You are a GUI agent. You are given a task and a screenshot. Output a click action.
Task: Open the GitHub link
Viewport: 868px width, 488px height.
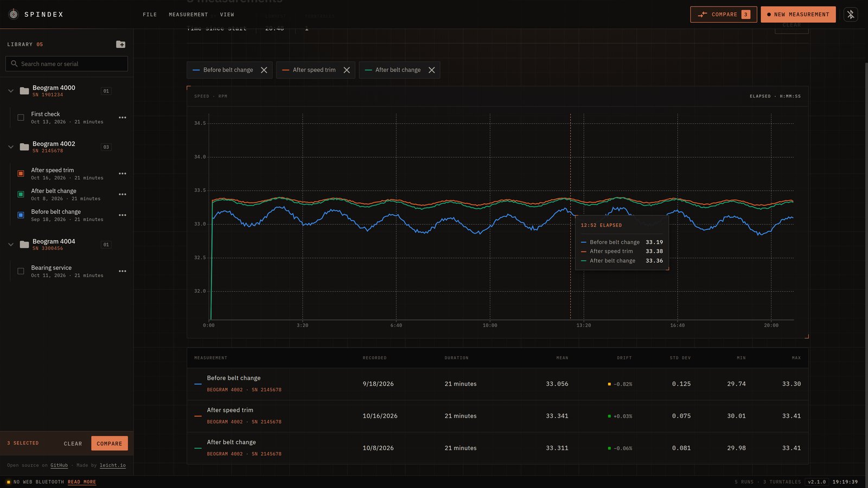click(x=59, y=465)
